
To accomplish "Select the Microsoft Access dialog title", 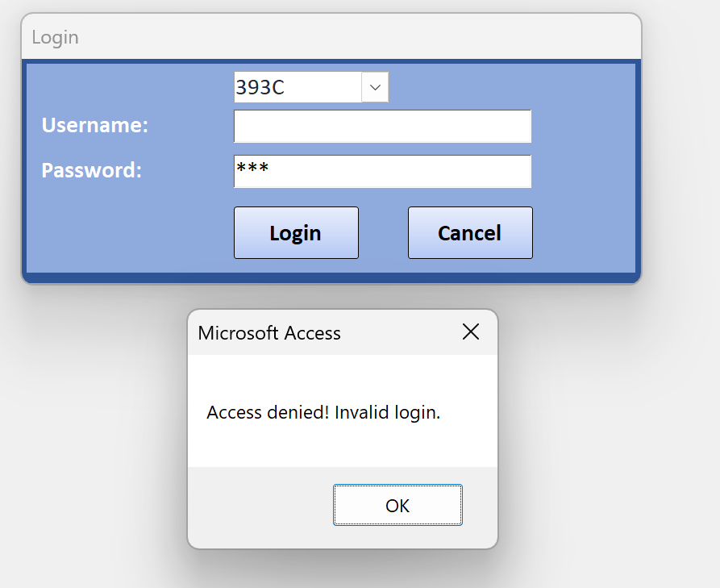I will (268, 332).
